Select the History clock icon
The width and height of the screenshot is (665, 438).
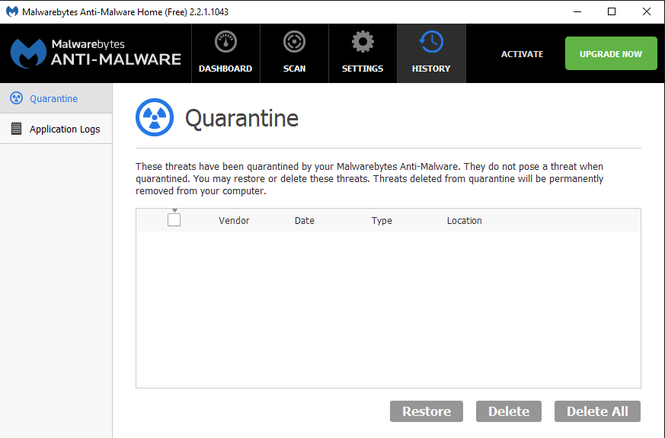click(431, 42)
